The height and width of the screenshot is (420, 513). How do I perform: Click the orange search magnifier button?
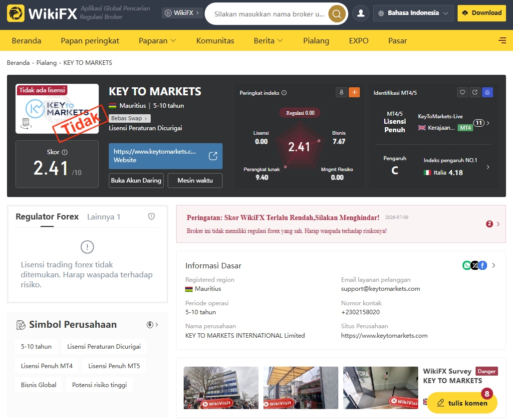337,14
